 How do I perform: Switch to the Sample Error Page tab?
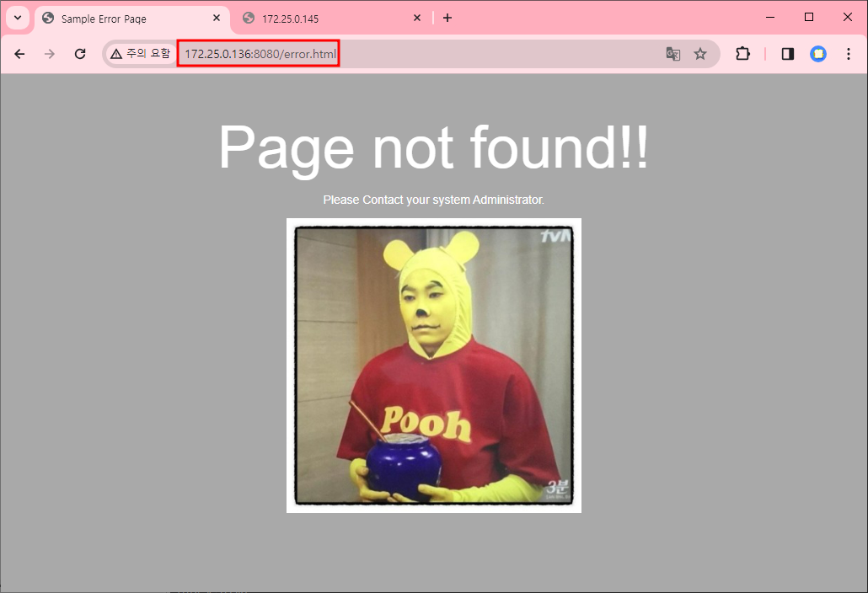pyautogui.click(x=131, y=19)
